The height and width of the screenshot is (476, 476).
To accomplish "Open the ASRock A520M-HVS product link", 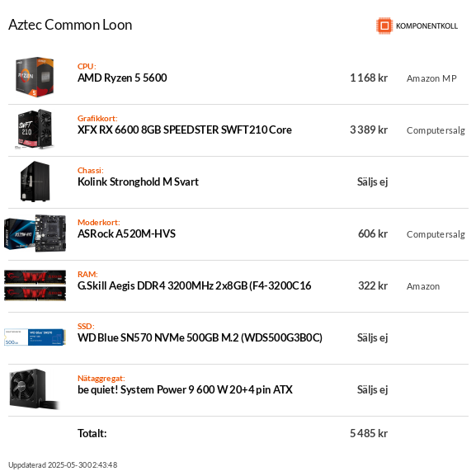I will pos(126,233).
